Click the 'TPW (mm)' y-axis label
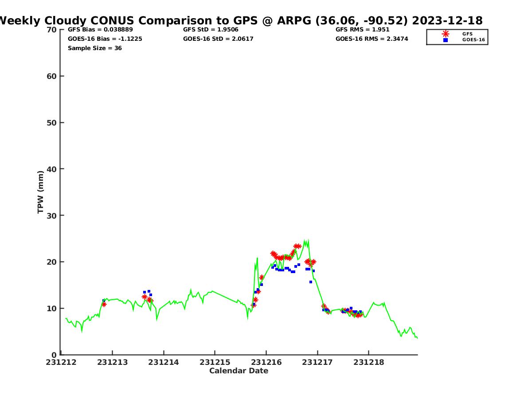 point(41,192)
